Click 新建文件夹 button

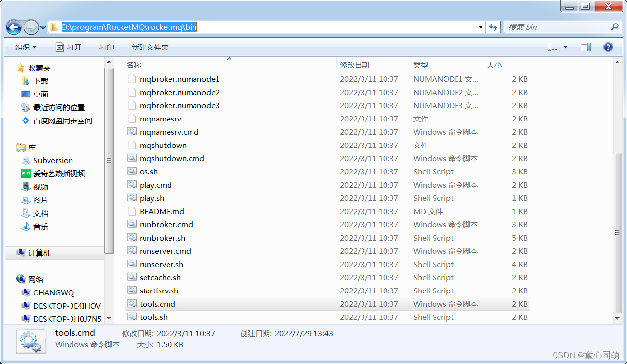pos(150,47)
